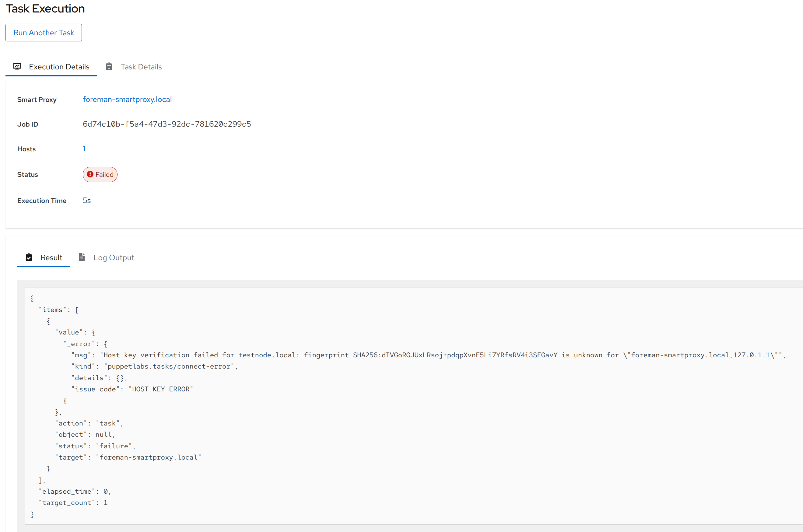Click the alert icon inside the Failed badge
This screenshot has height=532, width=803.
click(90, 174)
